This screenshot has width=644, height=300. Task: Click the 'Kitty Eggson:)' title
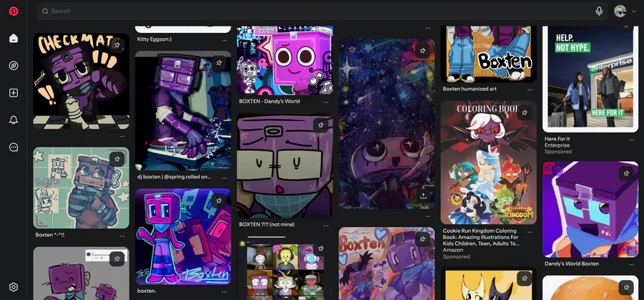155,39
